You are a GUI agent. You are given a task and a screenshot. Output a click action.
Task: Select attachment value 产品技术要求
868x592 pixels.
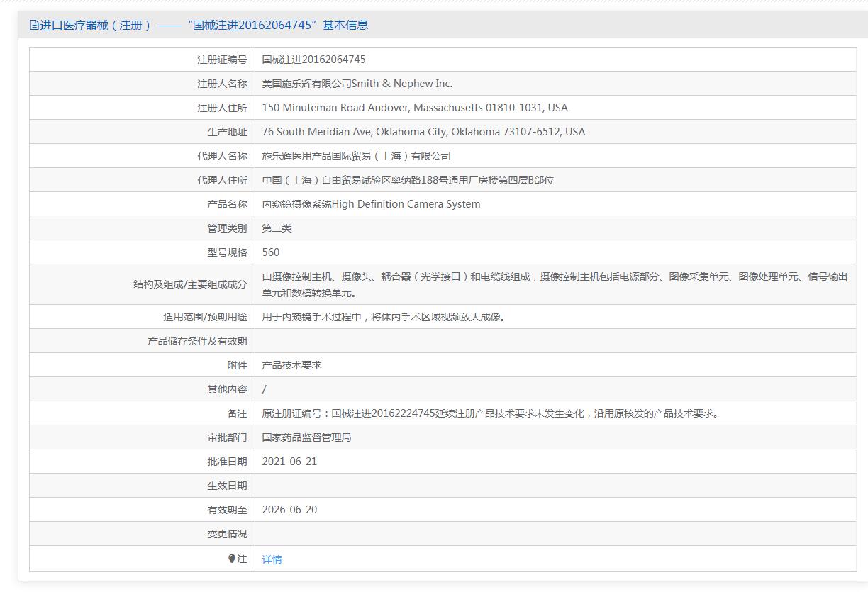click(x=292, y=365)
